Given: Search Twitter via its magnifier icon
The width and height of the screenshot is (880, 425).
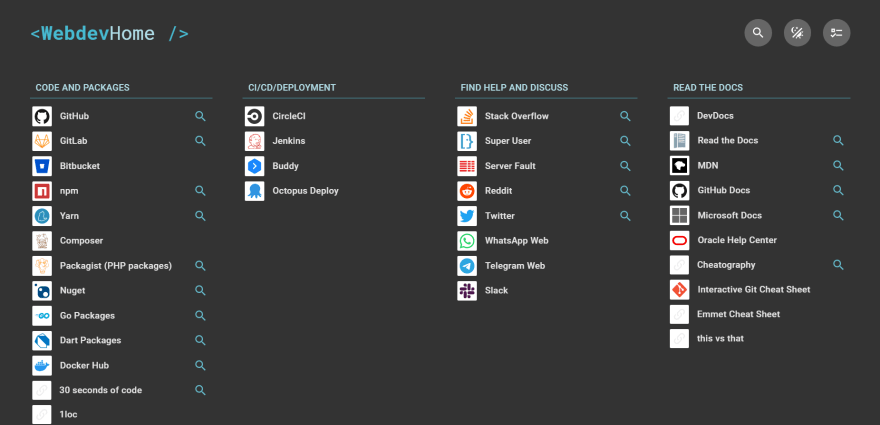Looking at the screenshot, I should click(x=625, y=216).
